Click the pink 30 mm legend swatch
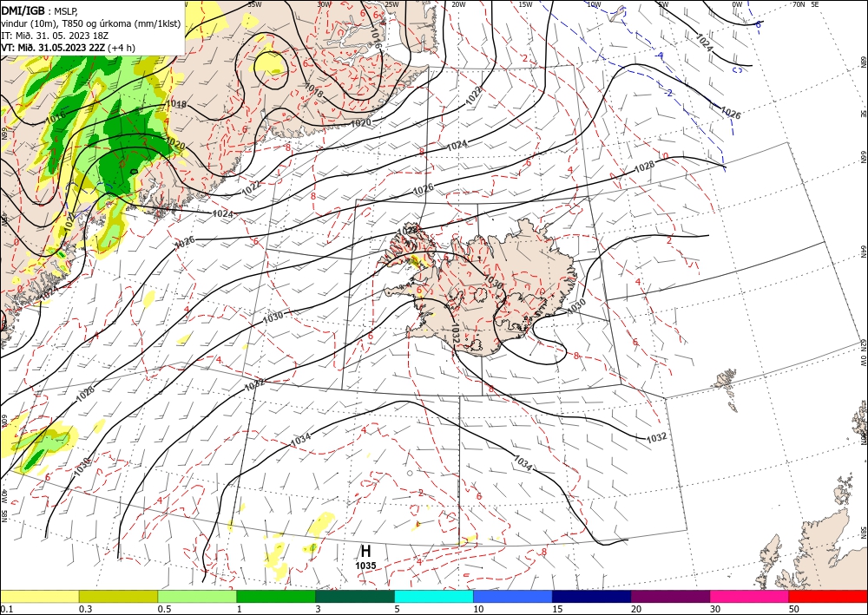 pos(750,596)
